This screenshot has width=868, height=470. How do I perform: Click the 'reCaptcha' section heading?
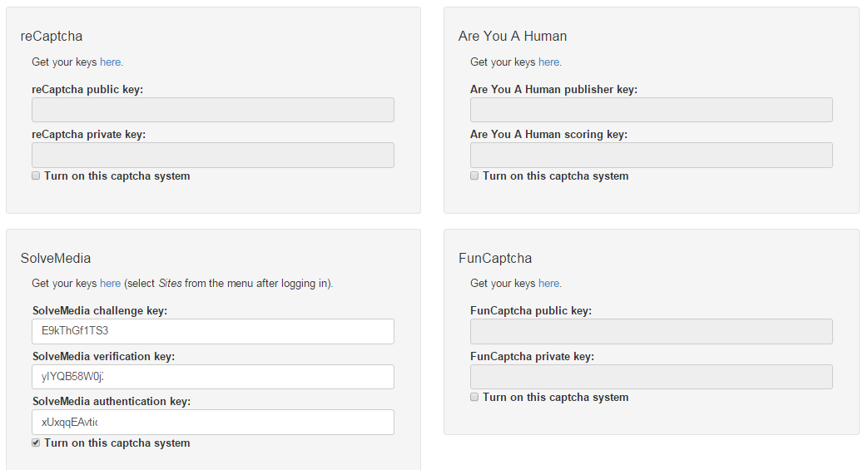(x=52, y=36)
